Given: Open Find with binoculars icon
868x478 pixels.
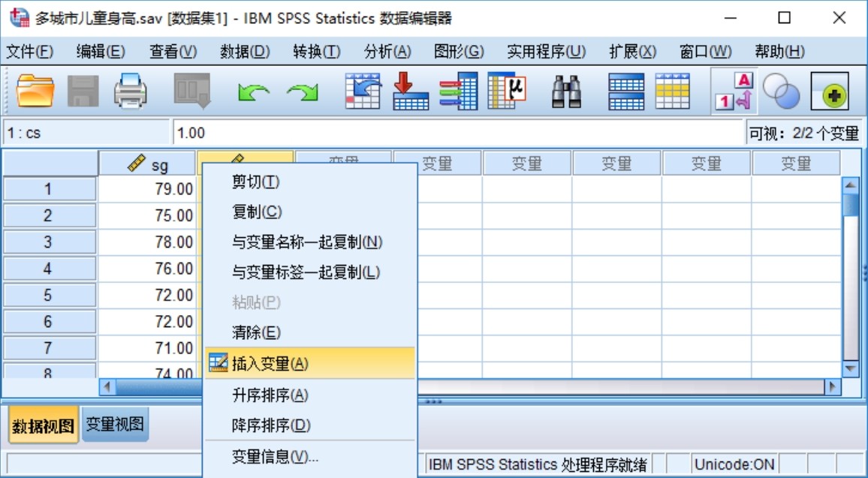Looking at the screenshot, I should point(566,92).
